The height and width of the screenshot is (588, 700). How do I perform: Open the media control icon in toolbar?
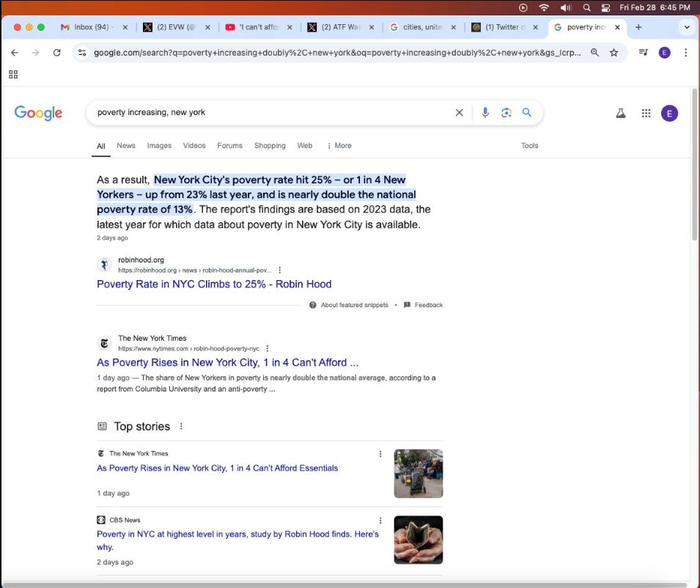644,53
